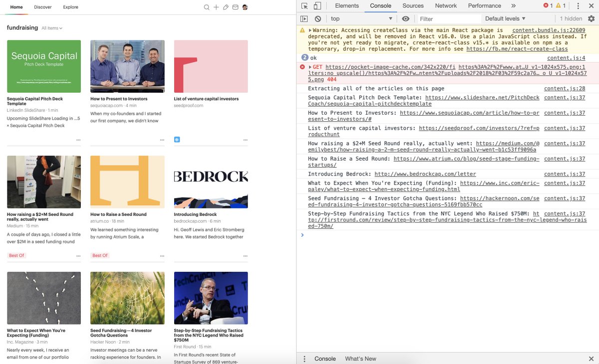The height and width of the screenshot is (364, 599).
Task: Open the sequoiacap.com article link in console
Action: (424, 116)
